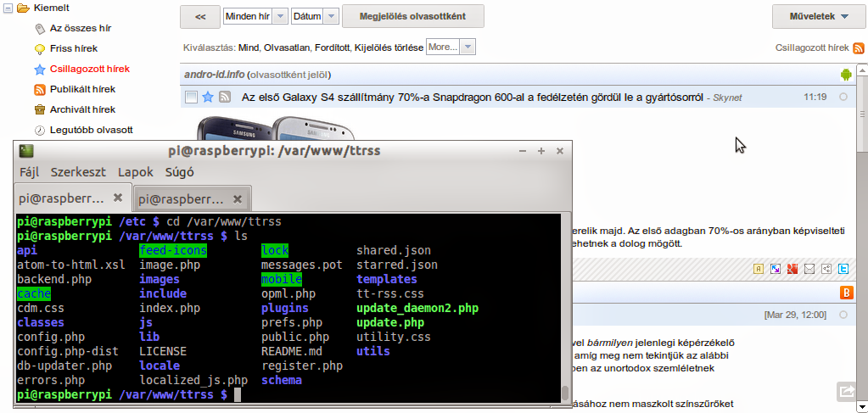Click the Fordított selection link
This screenshot has width=868, height=413.
(x=333, y=47)
